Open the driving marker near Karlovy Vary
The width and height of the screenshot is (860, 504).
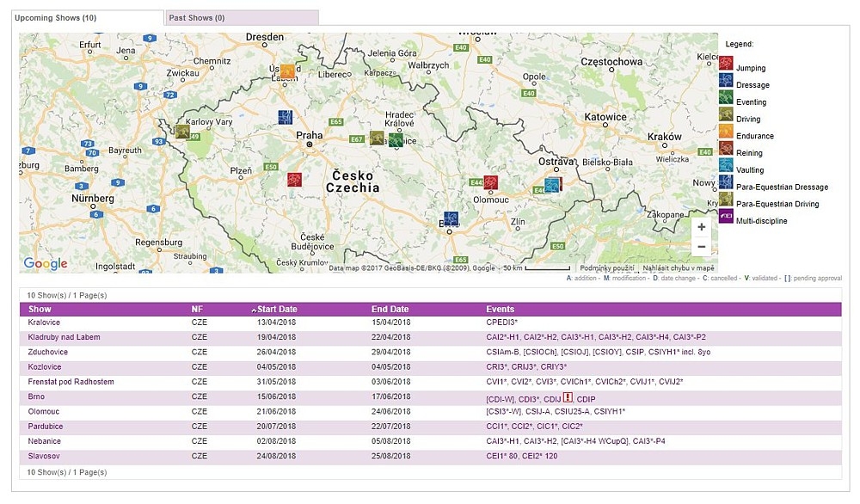pyautogui.click(x=182, y=132)
